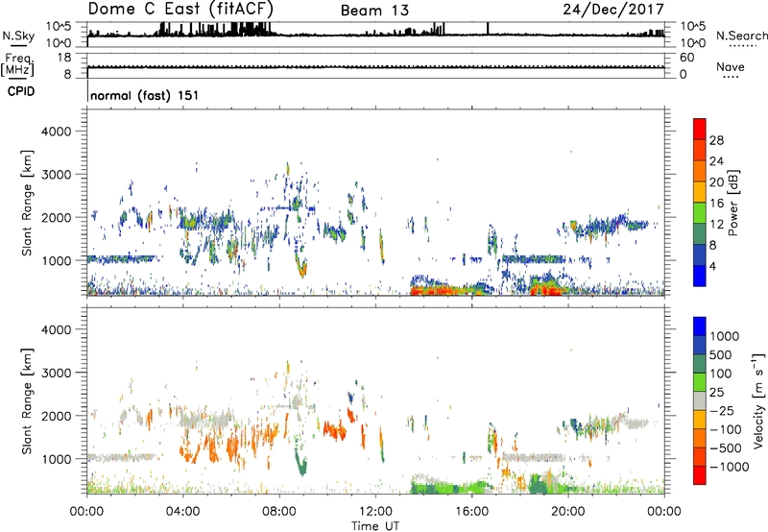768x532 pixels.
Task: Click the "N.Search" legend label
Action: coord(741,36)
